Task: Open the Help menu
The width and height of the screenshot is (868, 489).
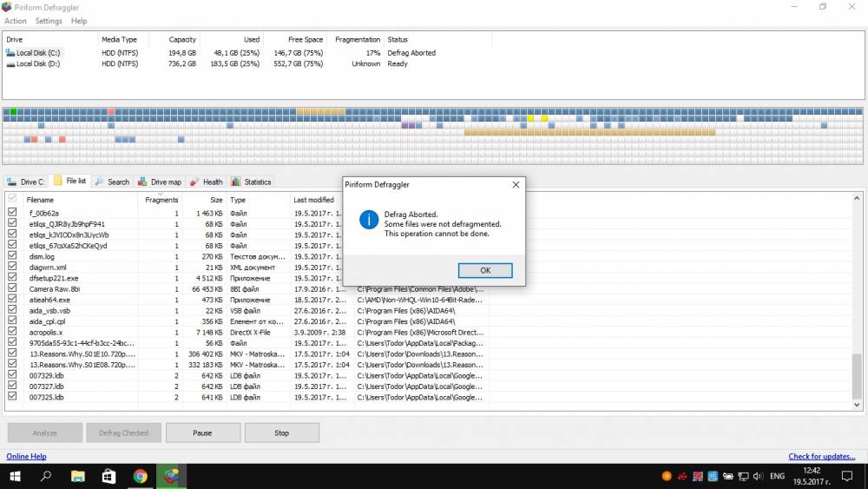Action: (x=79, y=21)
